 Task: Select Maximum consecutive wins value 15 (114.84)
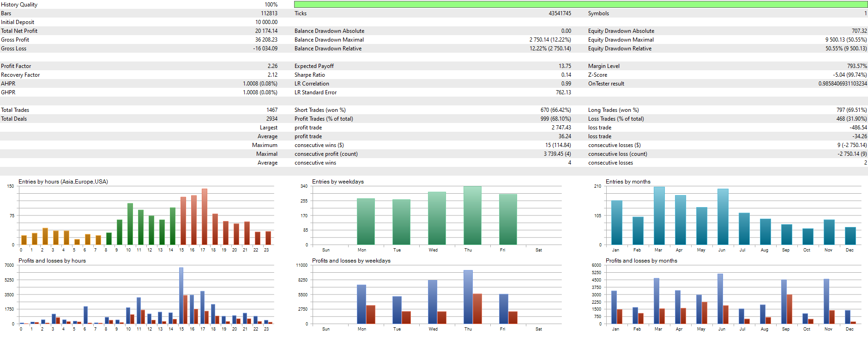coord(558,145)
